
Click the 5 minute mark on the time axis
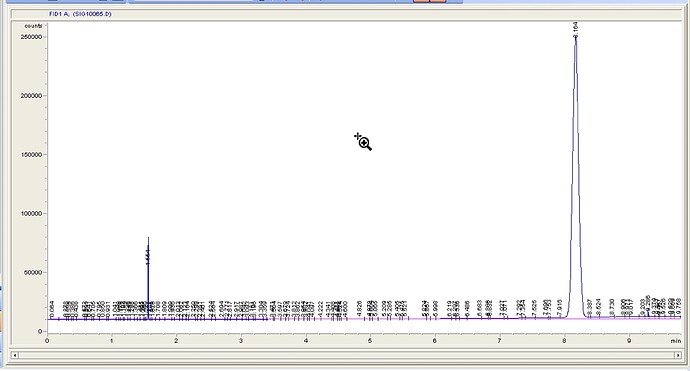click(x=370, y=341)
